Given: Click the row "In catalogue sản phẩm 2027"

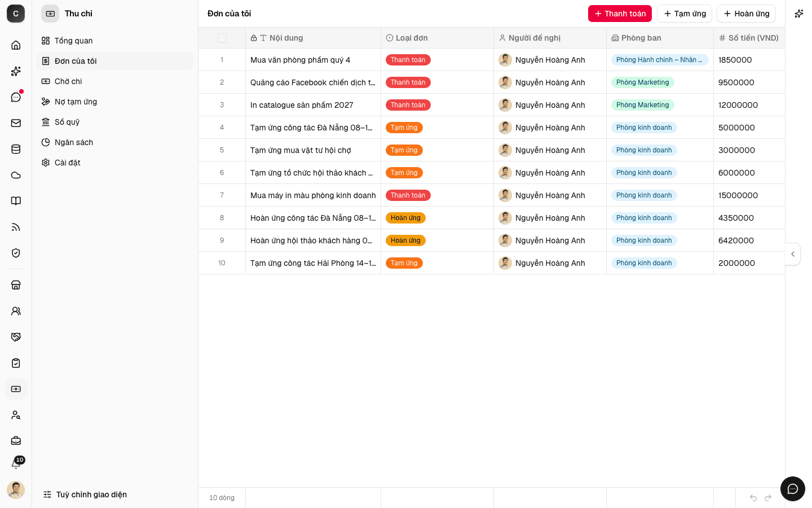Looking at the screenshot, I should [x=492, y=105].
